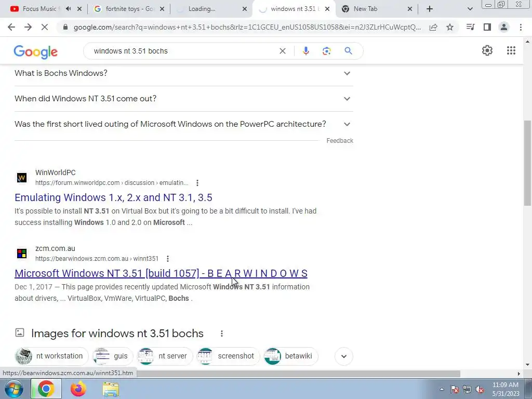This screenshot has height=399, width=532.
Task: Filter images by screenshot chip
Action: (x=228, y=356)
